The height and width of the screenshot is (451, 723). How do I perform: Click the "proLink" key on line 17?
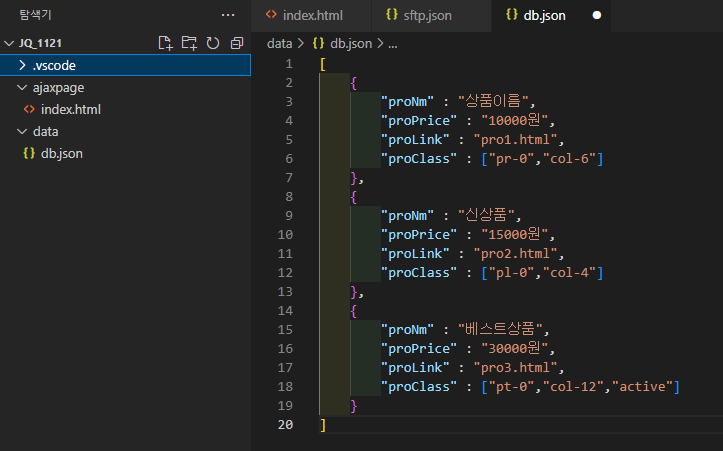click(x=415, y=368)
